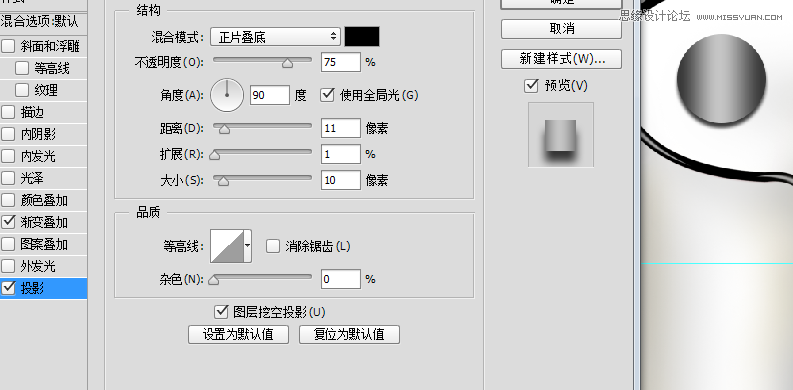Viewport: 793px width, 390px height.
Task: Enable the 颜色叠加 effect checkbox
Action: (8, 200)
